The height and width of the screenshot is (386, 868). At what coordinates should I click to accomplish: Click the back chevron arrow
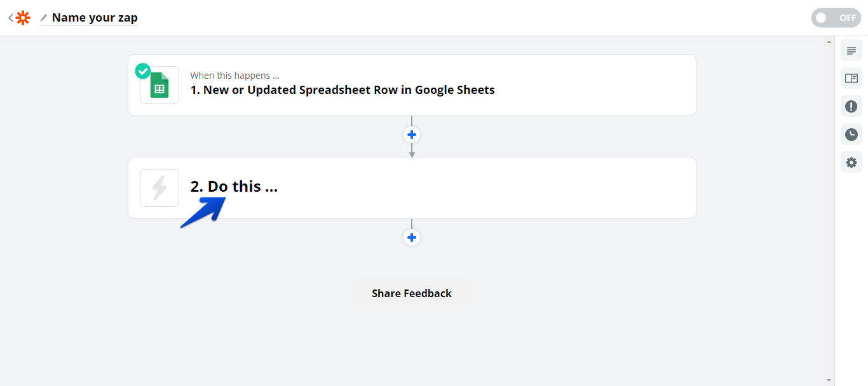pyautogui.click(x=11, y=18)
